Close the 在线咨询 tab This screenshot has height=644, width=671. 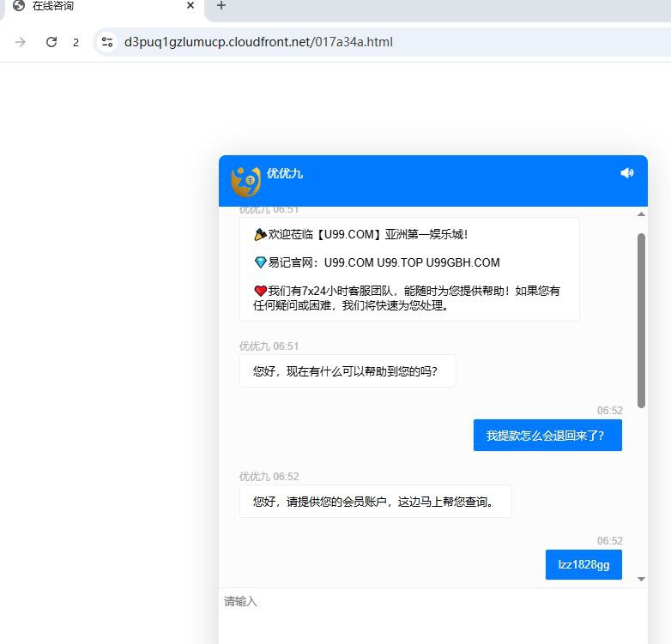click(190, 5)
